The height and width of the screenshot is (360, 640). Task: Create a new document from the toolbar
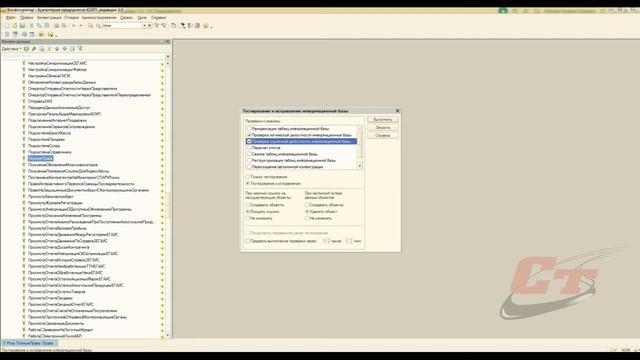click(7, 26)
